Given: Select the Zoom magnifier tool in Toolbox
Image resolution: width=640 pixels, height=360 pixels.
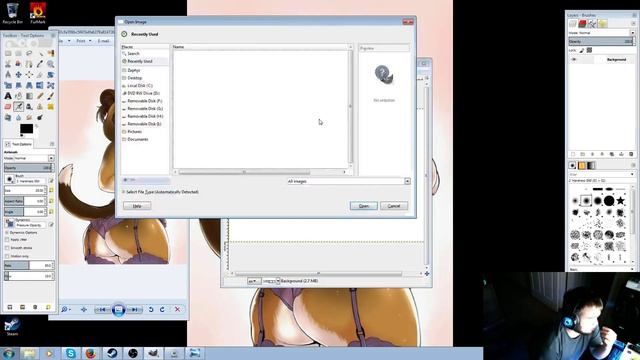Looking at the screenshot, I should coord(51,64).
